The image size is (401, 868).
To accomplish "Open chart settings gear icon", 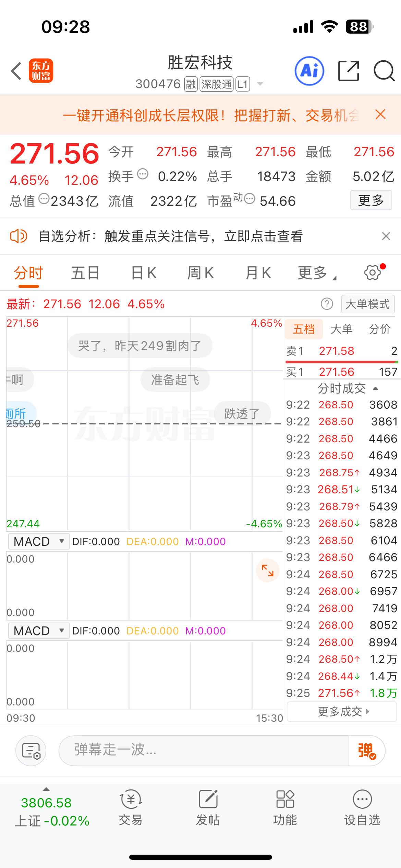I will click(x=373, y=273).
